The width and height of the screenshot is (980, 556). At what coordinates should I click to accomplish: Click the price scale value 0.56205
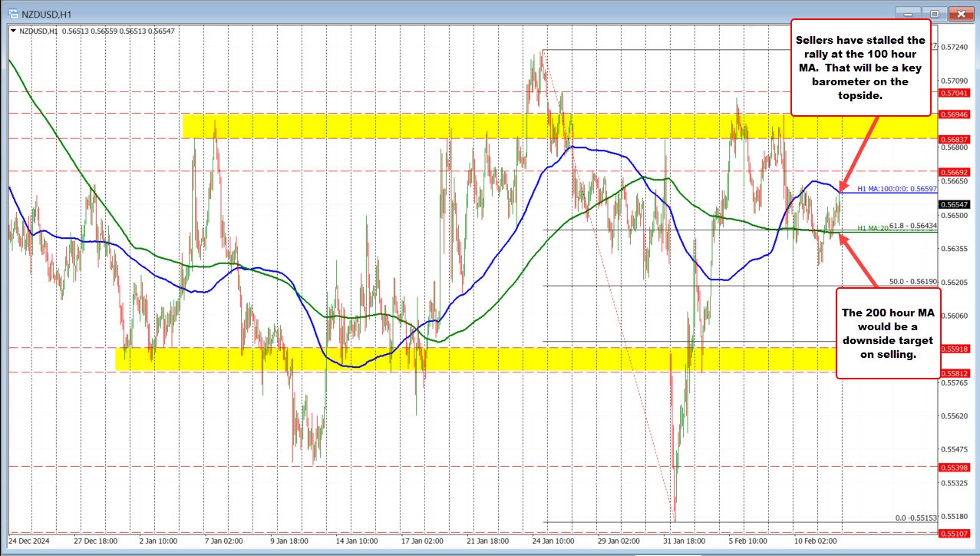coord(955,282)
